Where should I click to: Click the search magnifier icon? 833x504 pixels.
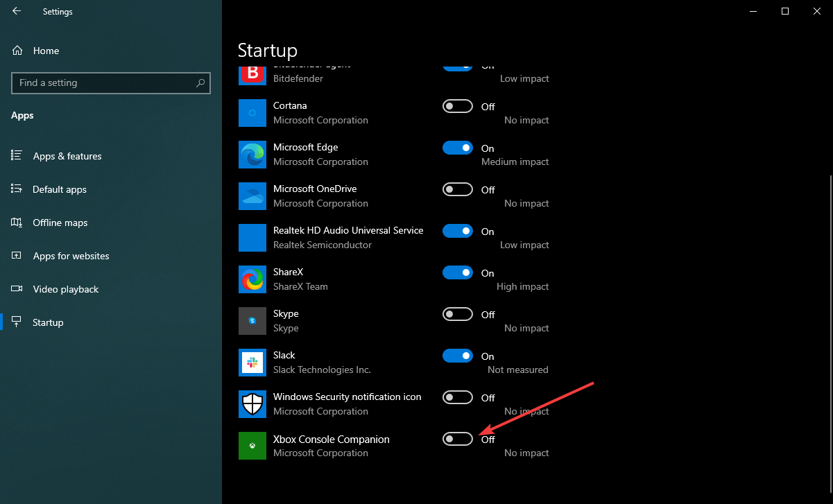pos(200,82)
